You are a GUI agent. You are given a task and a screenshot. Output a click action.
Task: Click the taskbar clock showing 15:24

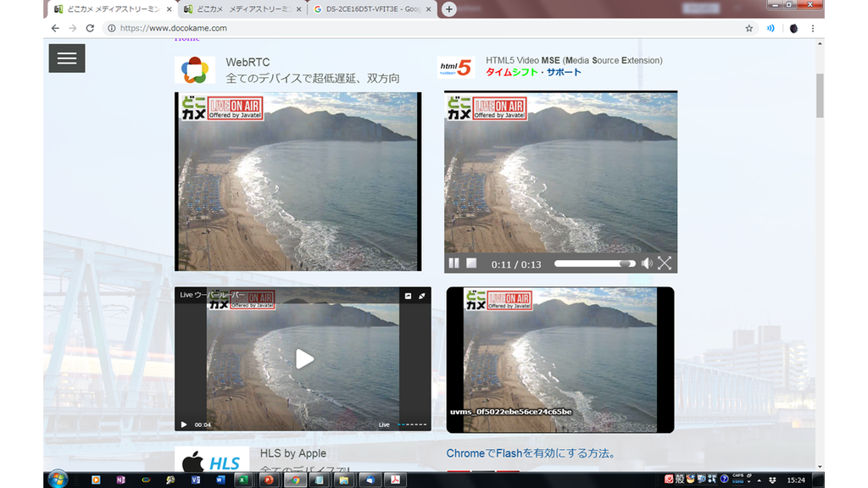[x=796, y=480]
